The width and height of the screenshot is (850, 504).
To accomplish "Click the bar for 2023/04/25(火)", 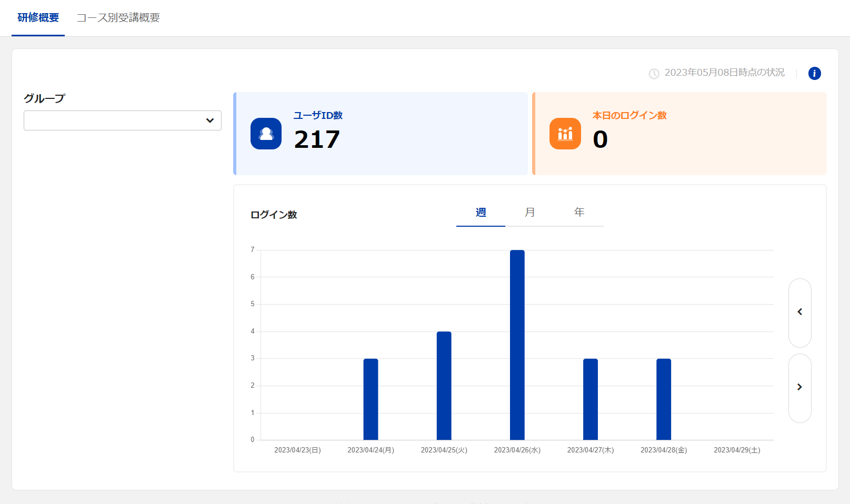I will point(444,386).
